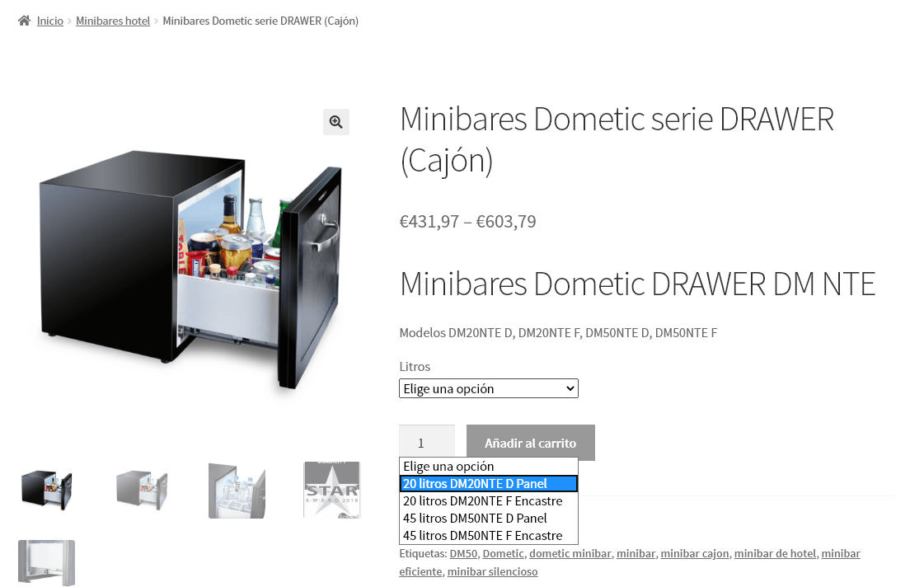Click the Litros label
Viewport: 924px width, 587px height.
[415, 367]
